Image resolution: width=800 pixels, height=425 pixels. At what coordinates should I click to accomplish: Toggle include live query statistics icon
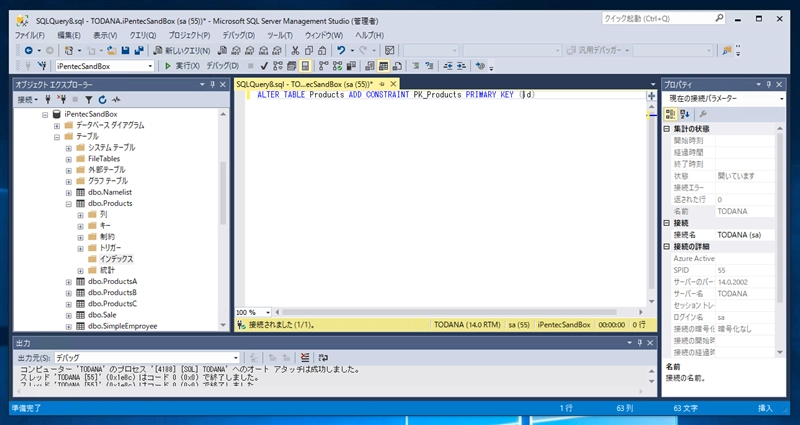pos(337,66)
